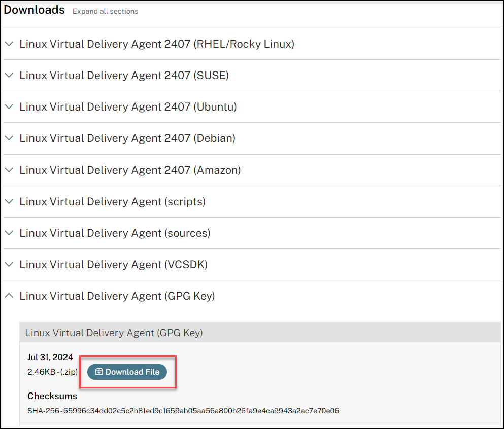The width and height of the screenshot is (504, 429).
Task: Expand the scripts section chevron
Action: [9, 202]
